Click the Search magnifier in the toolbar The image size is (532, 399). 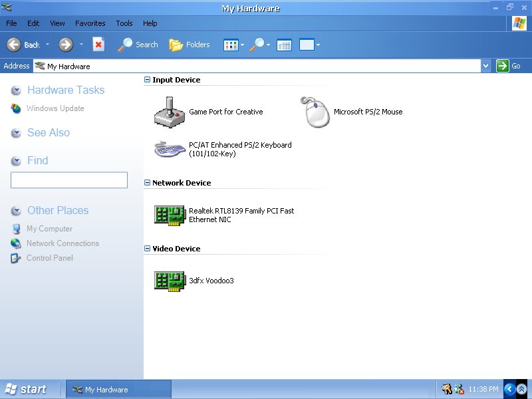pyautogui.click(x=138, y=45)
